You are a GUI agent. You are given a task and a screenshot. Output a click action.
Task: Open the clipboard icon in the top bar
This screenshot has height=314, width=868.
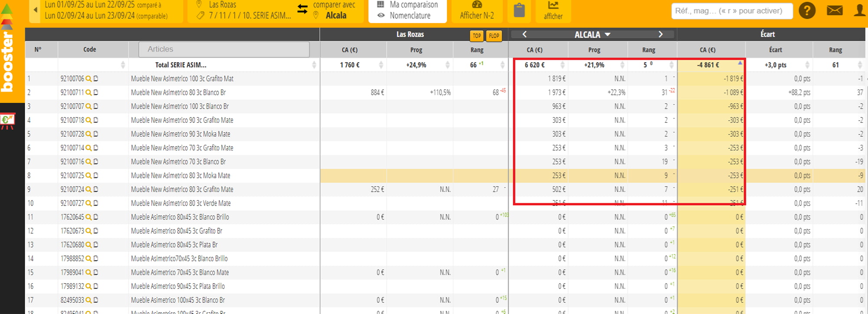tap(519, 10)
